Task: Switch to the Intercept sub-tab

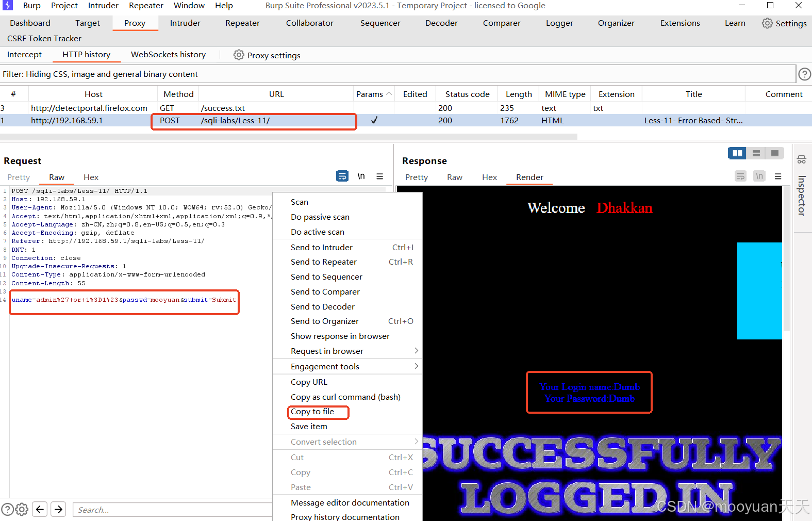Action: (24, 55)
